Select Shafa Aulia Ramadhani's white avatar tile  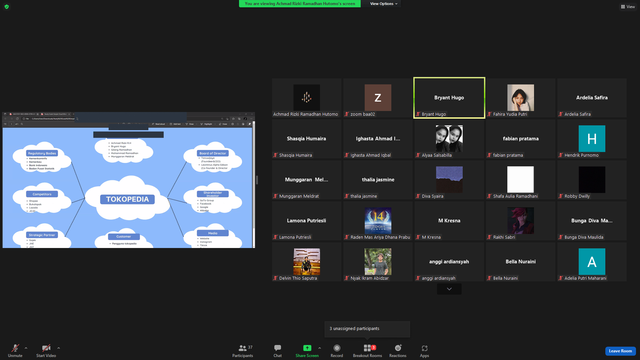[520, 180]
